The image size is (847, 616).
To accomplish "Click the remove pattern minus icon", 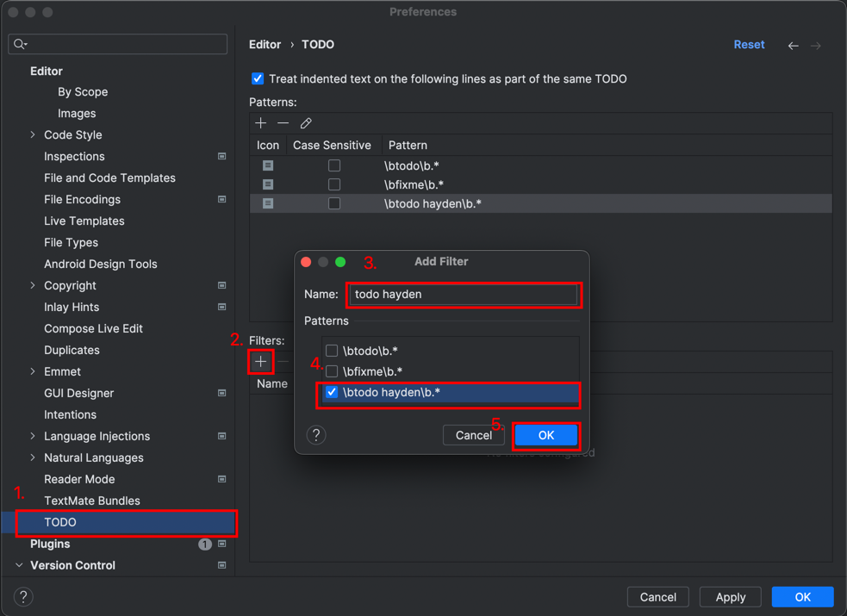I will tap(283, 123).
